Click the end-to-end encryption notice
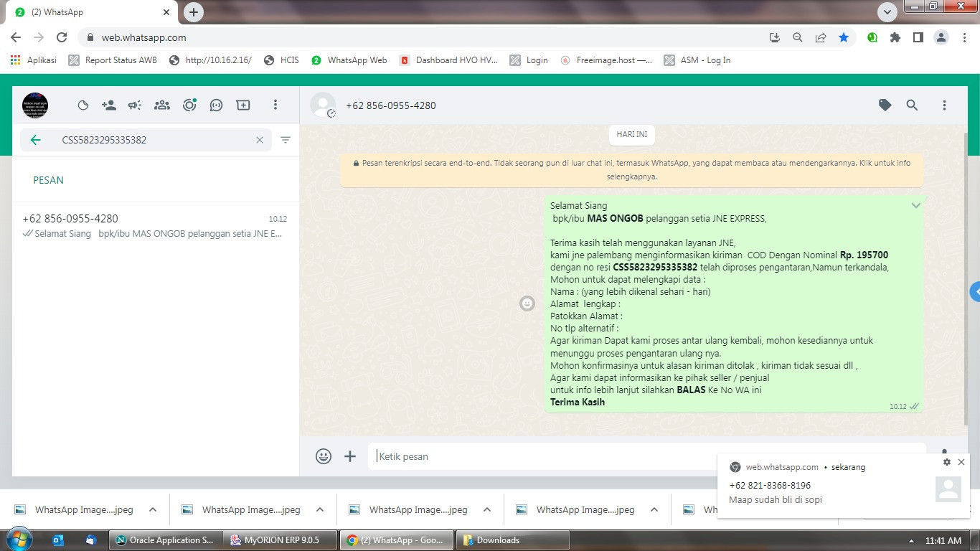Image resolution: width=980 pixels, height=551 pixels. click(x=632, y=169)
